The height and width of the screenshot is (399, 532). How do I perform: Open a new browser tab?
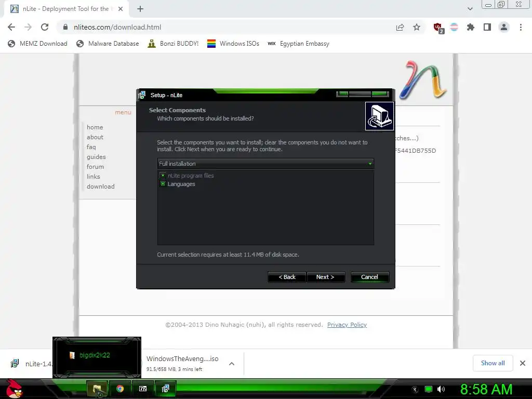[x=140, y=9]
